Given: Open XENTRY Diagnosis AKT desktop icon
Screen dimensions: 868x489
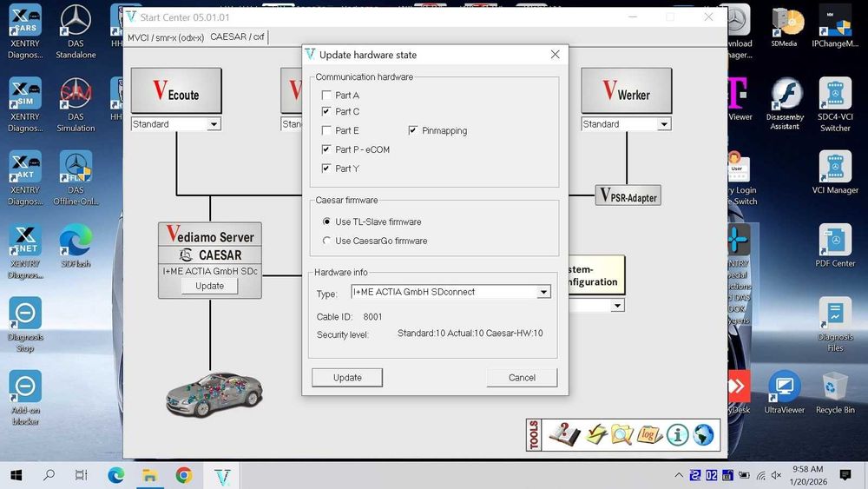Looking at the screenshot, I should [25, 178].
